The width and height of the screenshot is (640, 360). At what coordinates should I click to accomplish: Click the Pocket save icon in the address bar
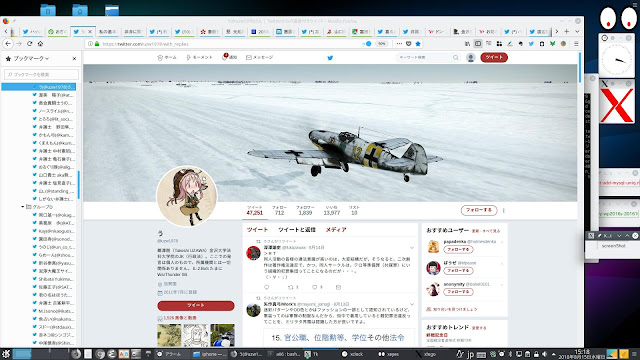point(409,44)
